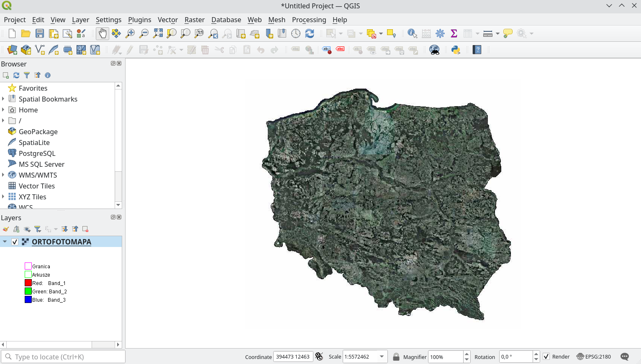Open the Python Console
Screen dimensions: 641x364
coord(456,50)
